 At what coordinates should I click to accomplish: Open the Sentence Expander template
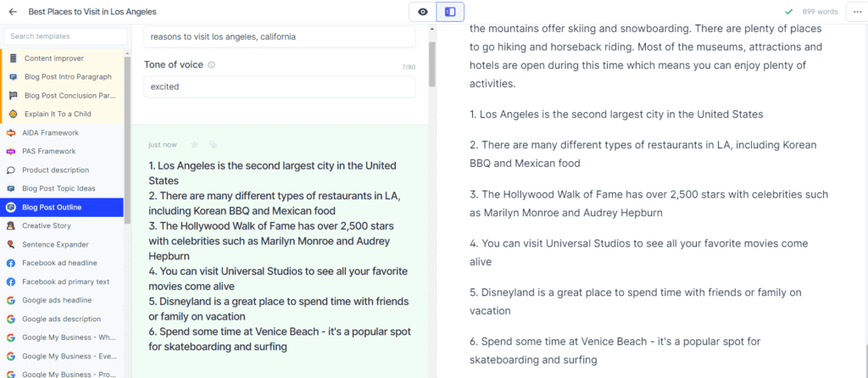(62, 245)
